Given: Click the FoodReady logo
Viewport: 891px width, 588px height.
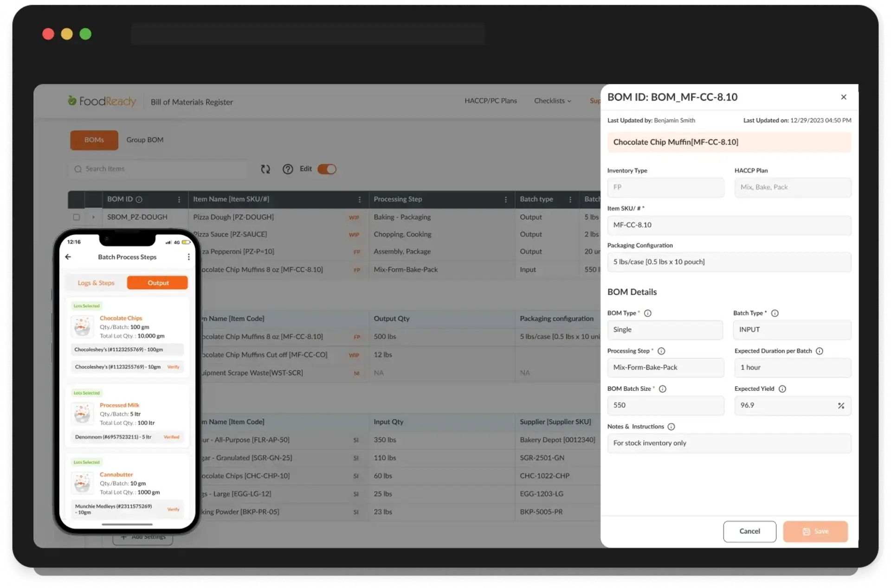Looking at the screenshot, I should (101, 101).
